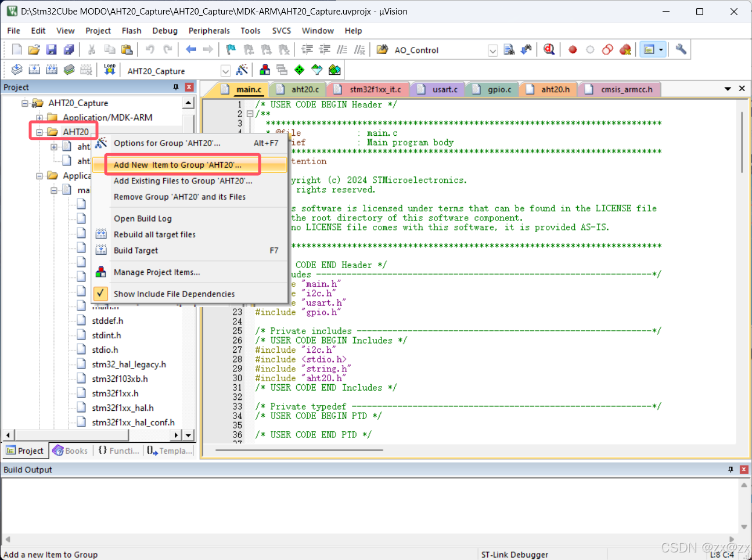Open the AO_Control find dropdown arrow
This screenshot has height=560, width=752.
(x=492, y=50)
